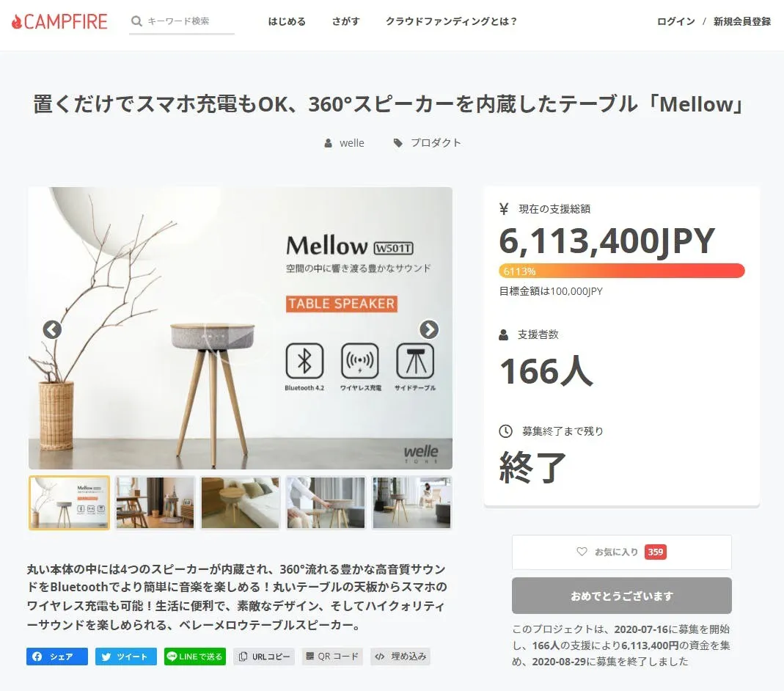Tweet this project via Twitter button

coord(126,657)
